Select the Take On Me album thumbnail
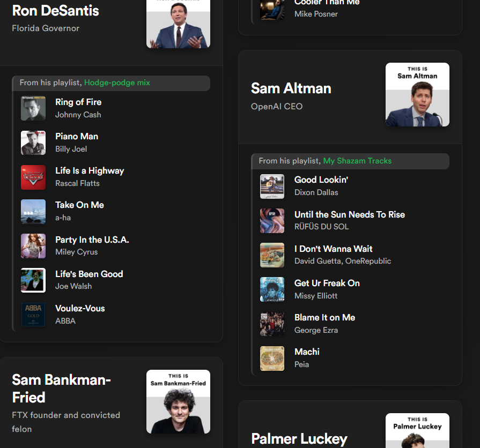Viewport: 480px width, 448px height. click(33, 211)
